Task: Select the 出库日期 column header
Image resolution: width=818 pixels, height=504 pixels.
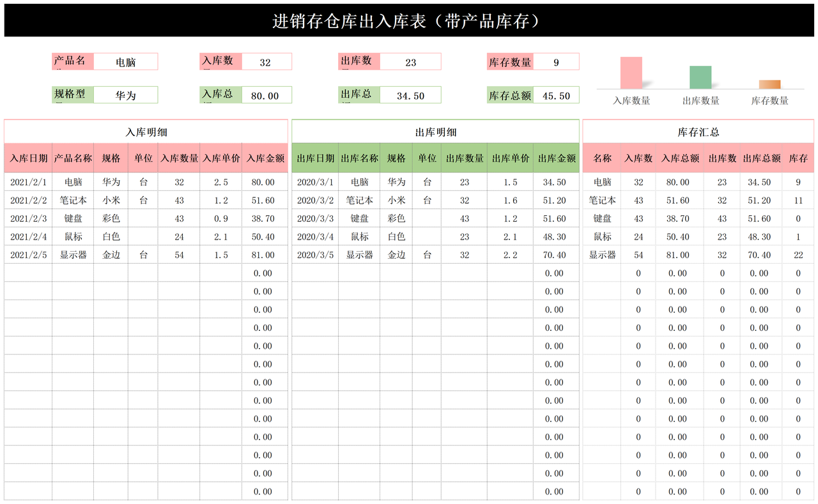Action: [315, 158]
